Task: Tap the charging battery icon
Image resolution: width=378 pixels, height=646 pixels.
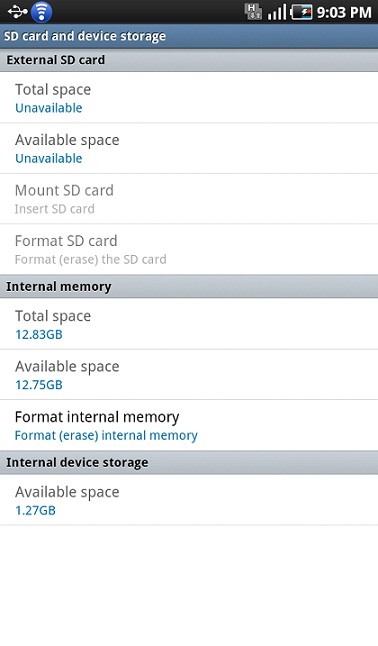Action: tap(301, 12)
